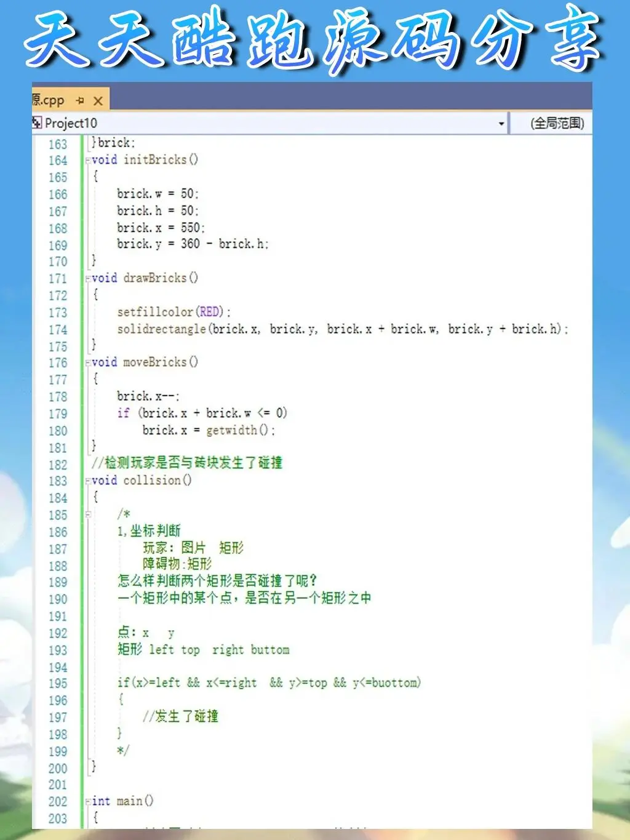The width and height of the screenshot is (630, 840).
Task: Click the 'void initBricks()' declaration
Action: click(145, 160)
